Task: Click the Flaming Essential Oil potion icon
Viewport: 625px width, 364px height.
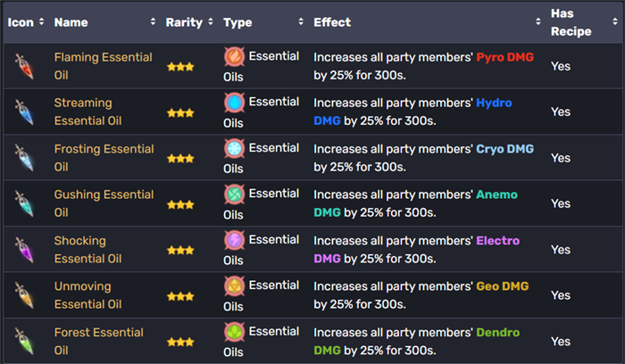Action: (23, 66)
